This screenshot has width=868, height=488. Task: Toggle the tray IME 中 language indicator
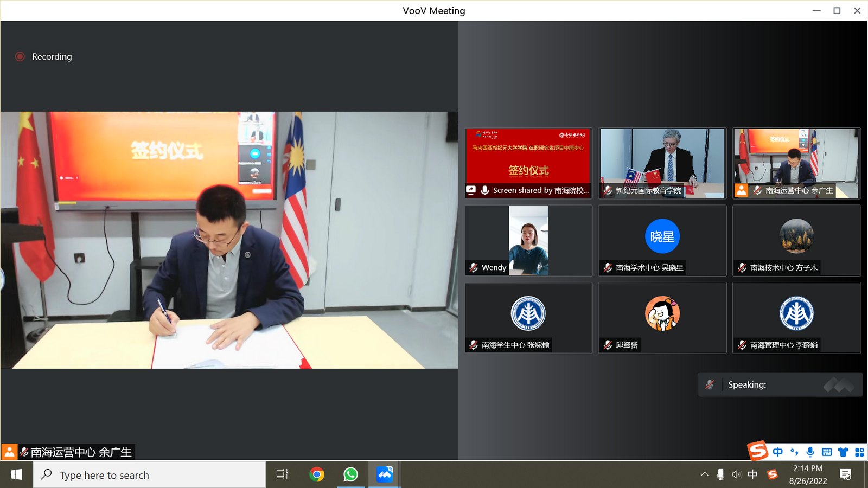[753, 474]
